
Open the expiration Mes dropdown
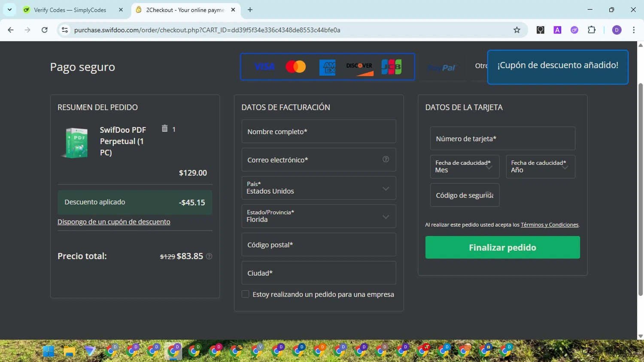click(465, 167)
